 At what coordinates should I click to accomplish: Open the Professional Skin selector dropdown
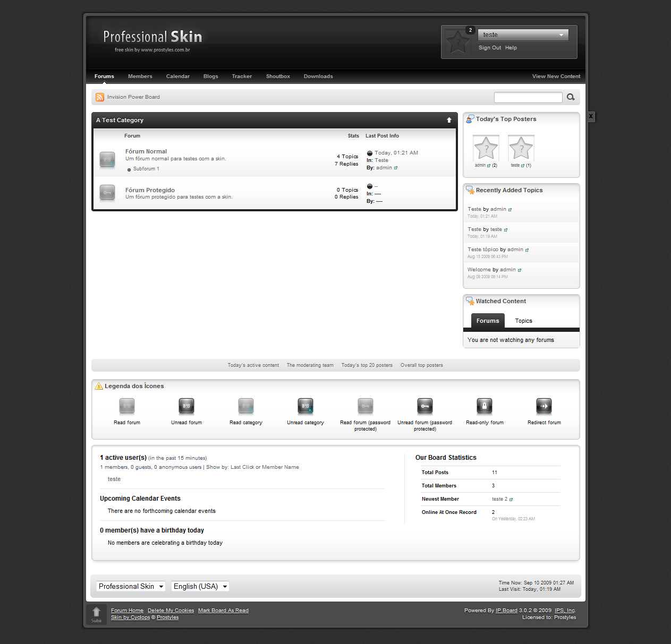131,586
